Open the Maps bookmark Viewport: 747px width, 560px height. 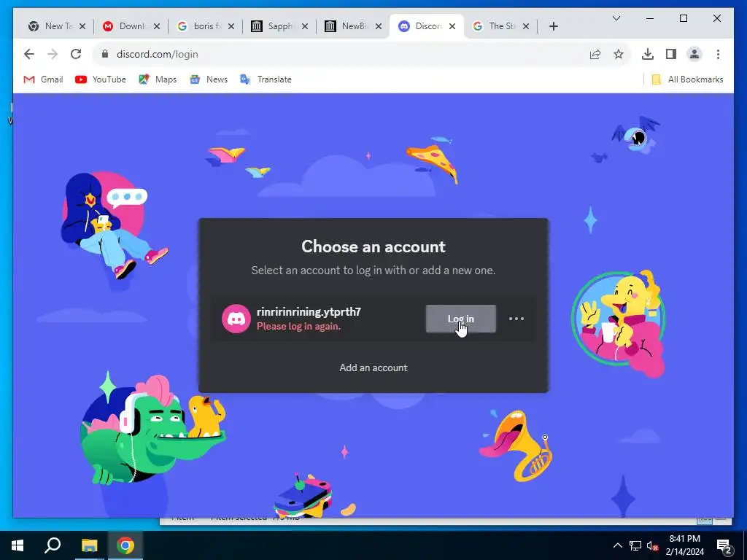tap(158, 79)
